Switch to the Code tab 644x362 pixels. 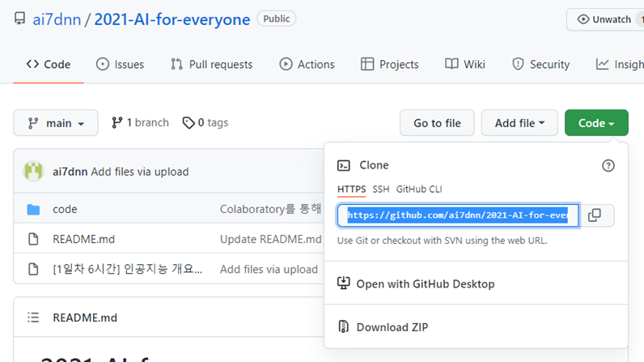49,65
